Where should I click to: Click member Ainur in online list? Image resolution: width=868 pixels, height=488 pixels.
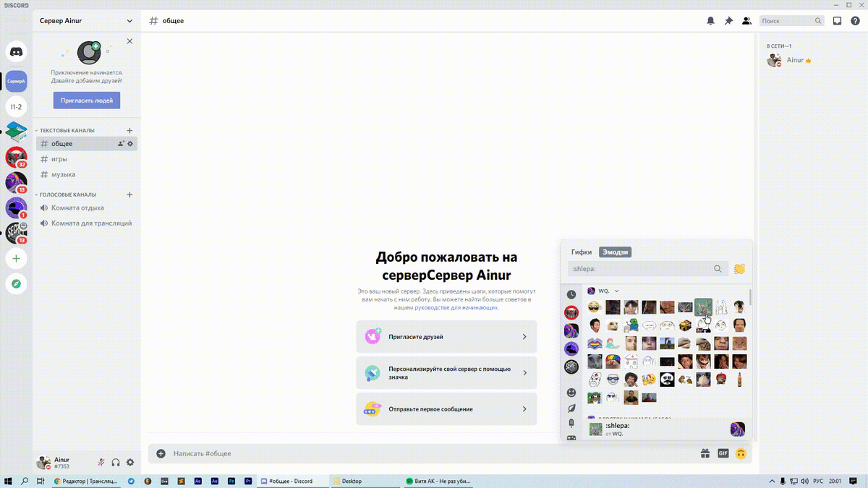(x=809, y=61)
